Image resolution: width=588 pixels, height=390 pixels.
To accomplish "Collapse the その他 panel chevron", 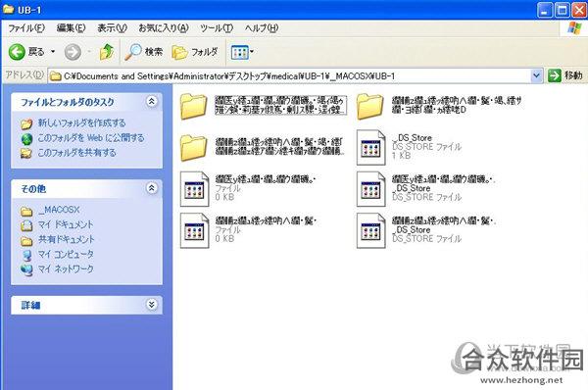I will pyautogui.click(x=152, y=188).
